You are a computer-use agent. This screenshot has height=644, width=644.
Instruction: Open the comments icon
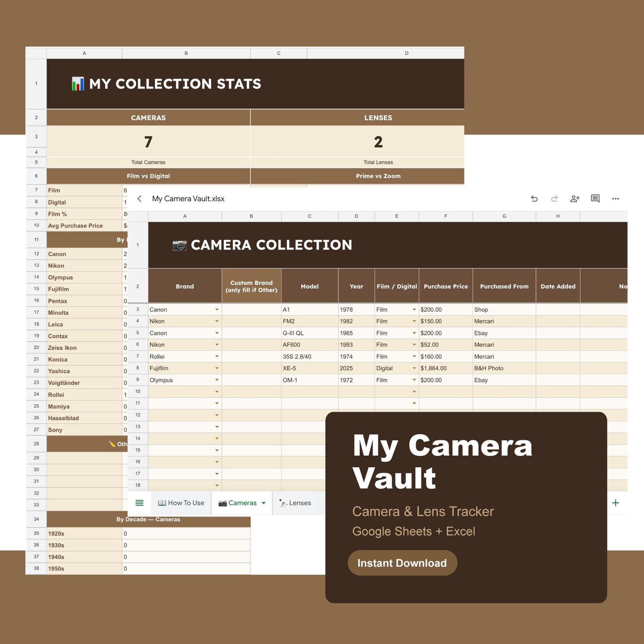595,199
